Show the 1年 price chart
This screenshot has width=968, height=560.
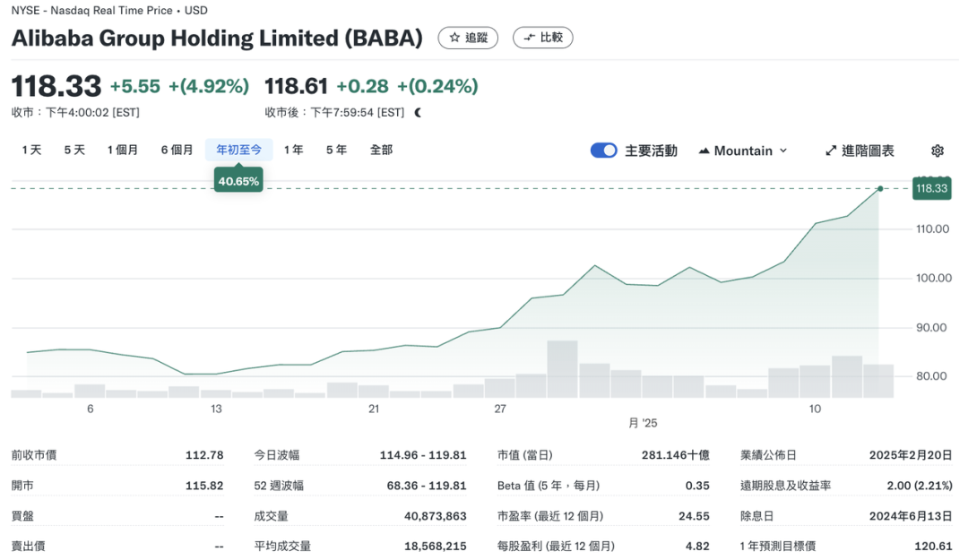[x=293, y=150]
